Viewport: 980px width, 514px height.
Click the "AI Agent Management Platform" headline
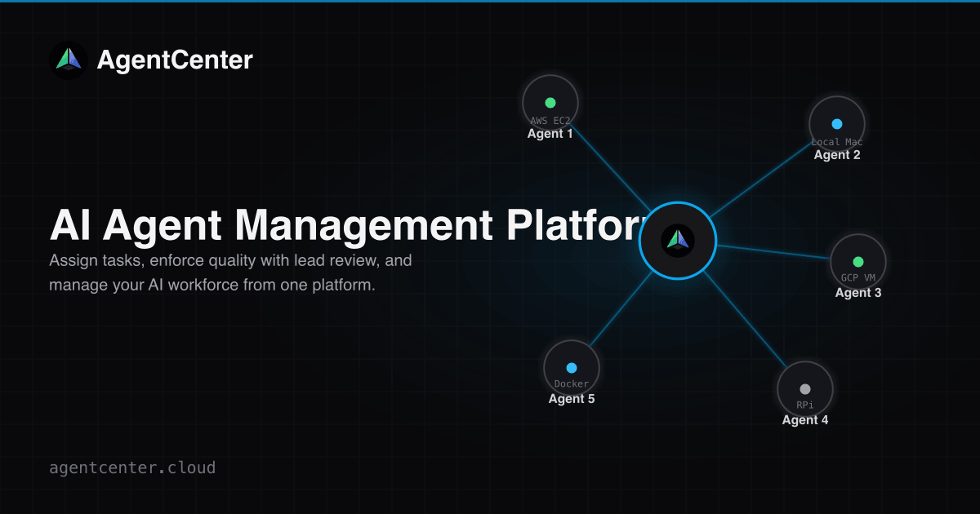pos(349,226)
